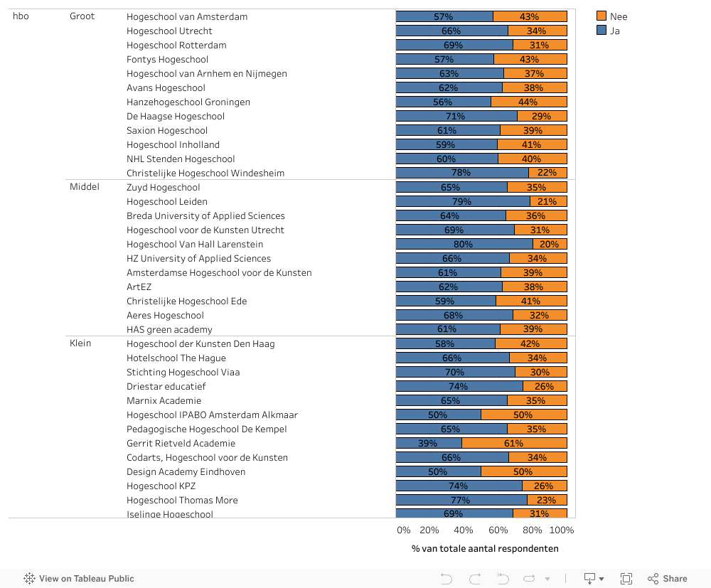Click the Klein category header

[80, 343]
